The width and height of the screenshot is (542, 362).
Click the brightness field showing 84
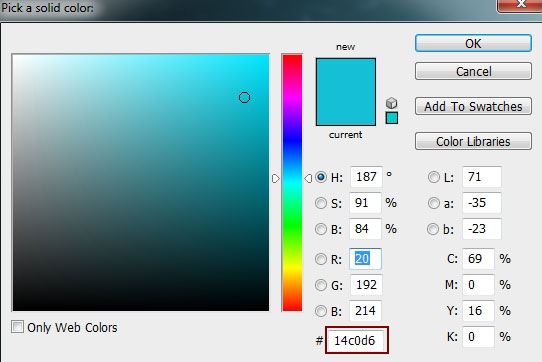365,229
